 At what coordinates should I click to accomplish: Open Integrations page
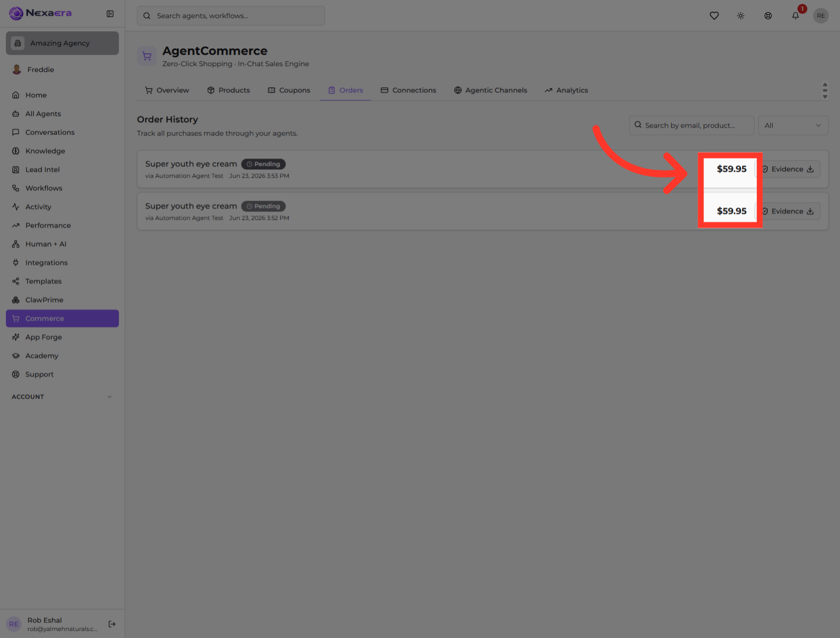coord(62,262)
